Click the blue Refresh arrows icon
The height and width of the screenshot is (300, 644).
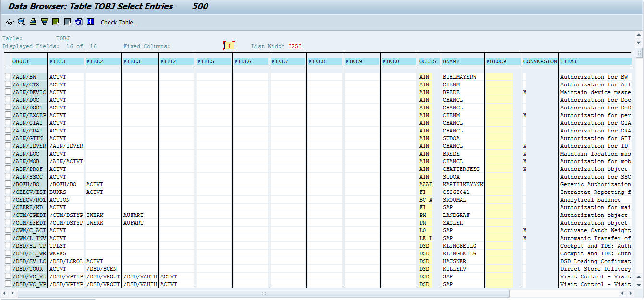79,22
